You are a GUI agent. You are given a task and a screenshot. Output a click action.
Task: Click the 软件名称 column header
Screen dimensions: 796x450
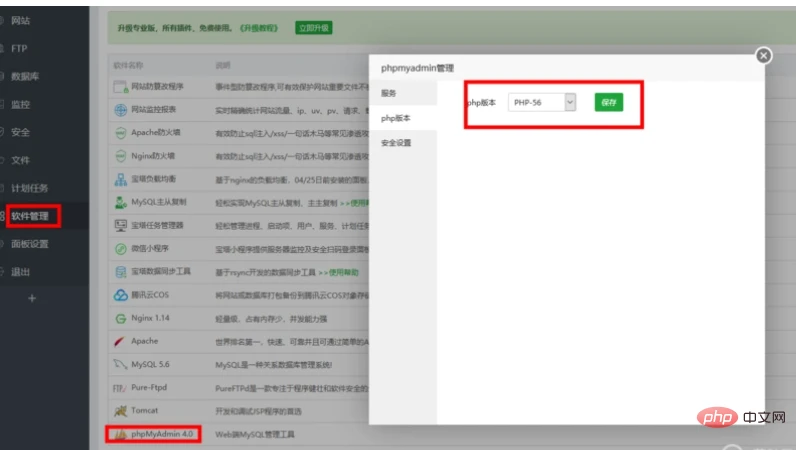[128, 65]
